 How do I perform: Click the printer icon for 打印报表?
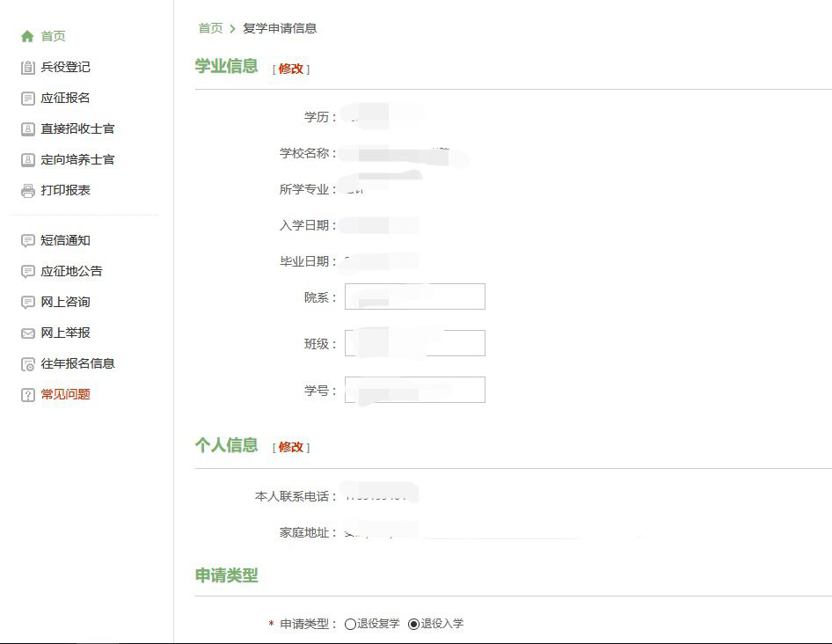tap(27, 191)
